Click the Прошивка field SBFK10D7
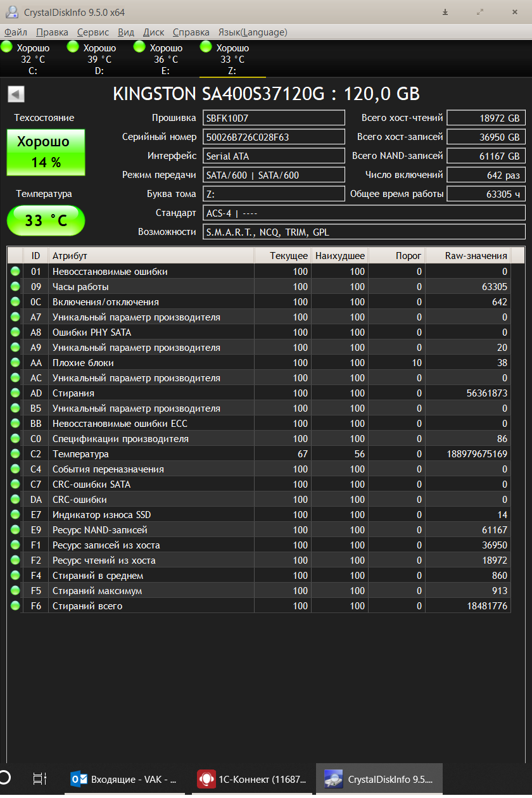The width and height of the screenshot is (532, 798). coord(274,118)
